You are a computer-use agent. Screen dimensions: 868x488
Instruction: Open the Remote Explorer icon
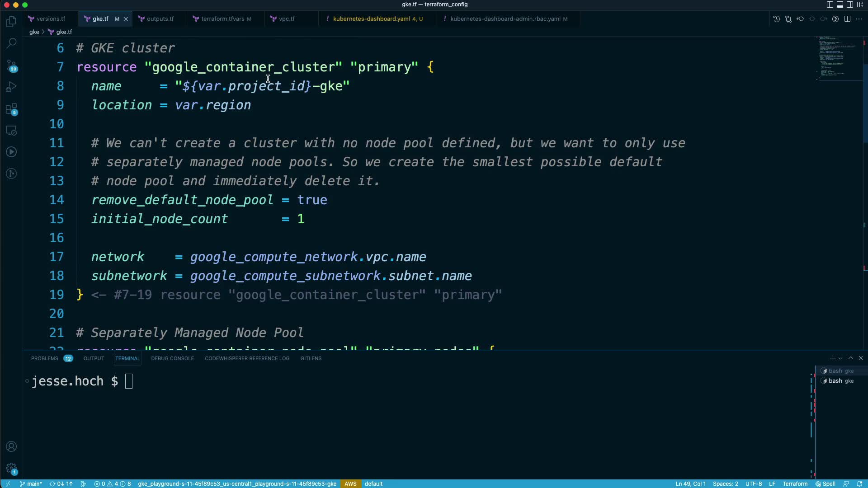pos(12,131)
